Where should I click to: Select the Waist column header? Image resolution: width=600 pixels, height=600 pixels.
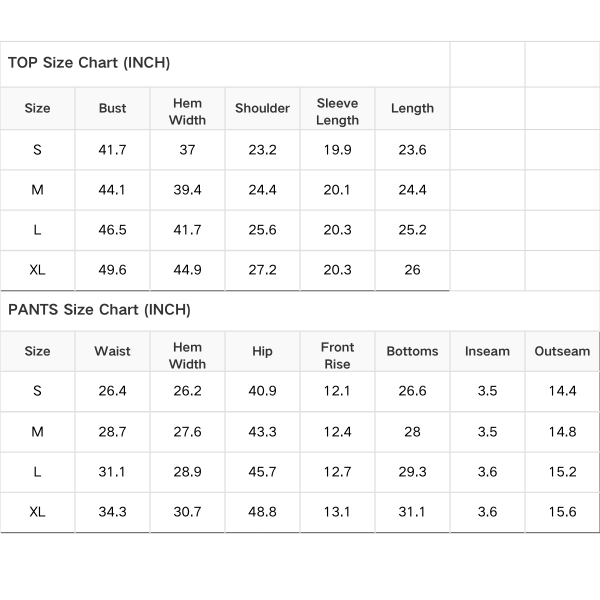pos(112,351)
